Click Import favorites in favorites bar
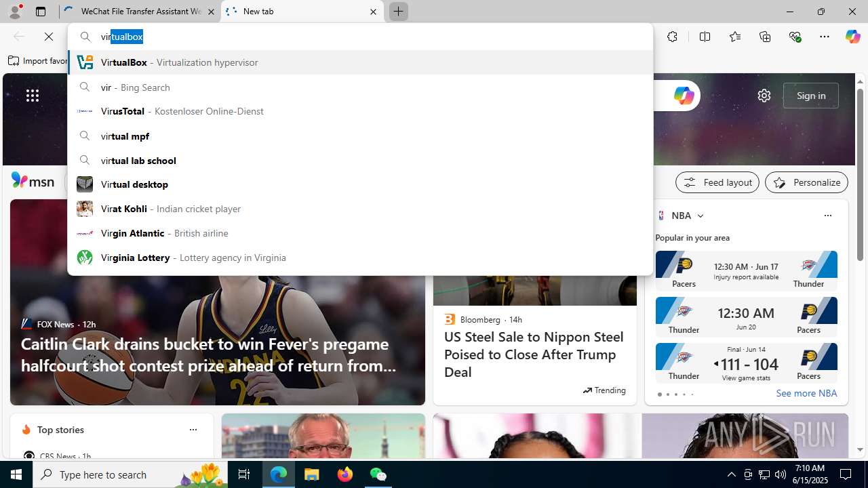This screenshot has width=868, height=488. [x=39, y=61]
